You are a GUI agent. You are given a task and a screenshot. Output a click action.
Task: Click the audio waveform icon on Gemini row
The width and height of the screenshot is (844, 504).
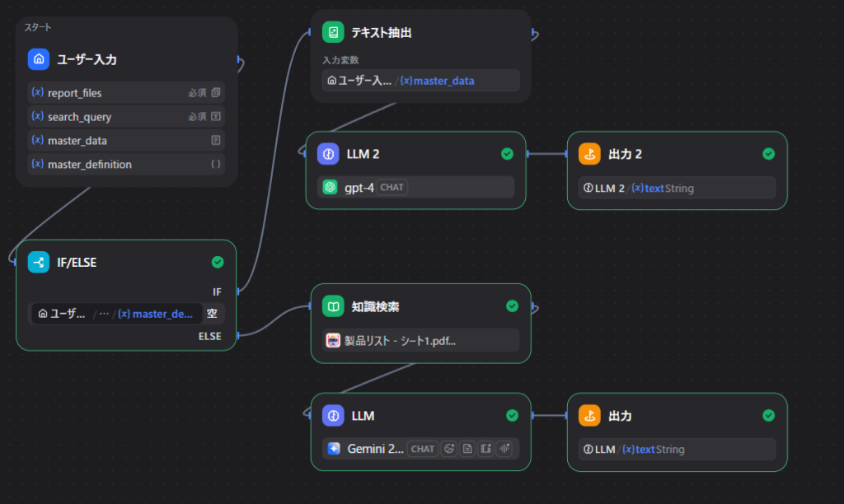click(x=504, y=449)
